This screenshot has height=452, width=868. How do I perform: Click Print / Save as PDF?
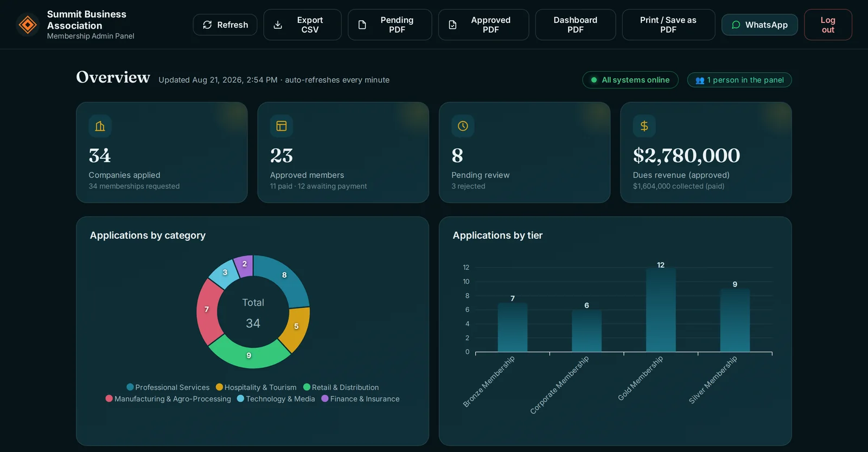tap(668, 25)
